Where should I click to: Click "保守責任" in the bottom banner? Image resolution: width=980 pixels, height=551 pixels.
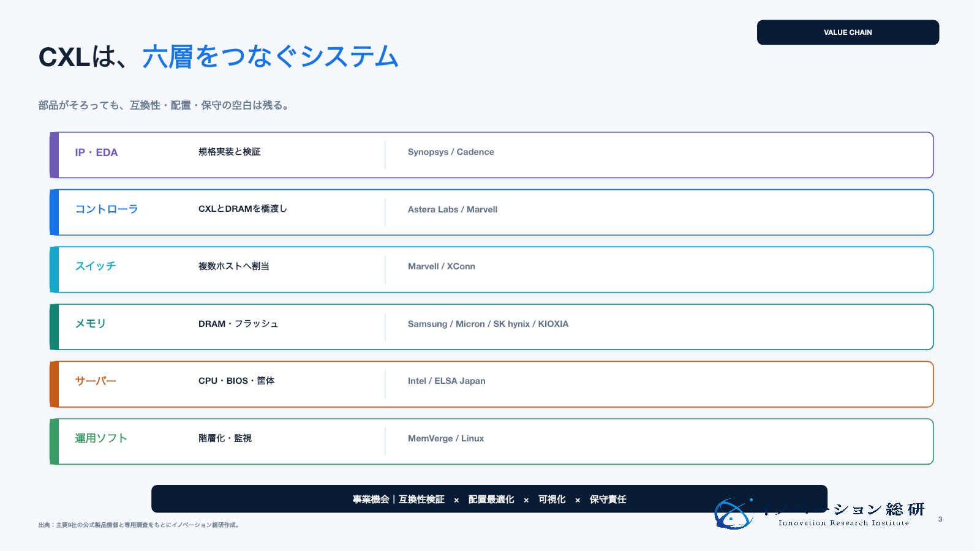click(x=608, y=500)
